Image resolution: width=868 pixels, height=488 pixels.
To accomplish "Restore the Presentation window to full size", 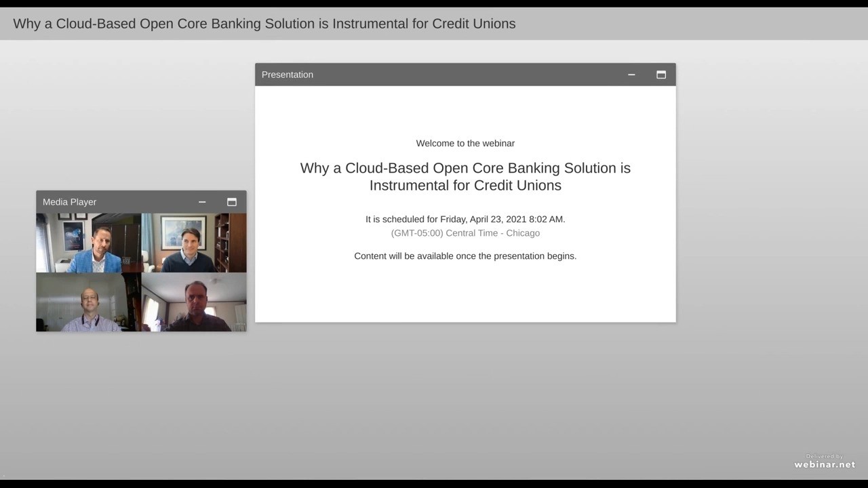I will coord(661,75).
